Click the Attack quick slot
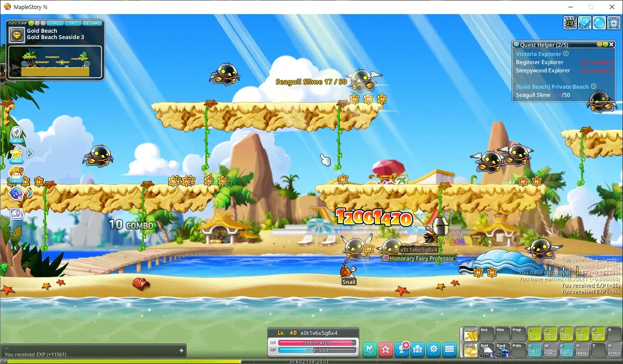The image size is (623, 364). tap(614, 350)
